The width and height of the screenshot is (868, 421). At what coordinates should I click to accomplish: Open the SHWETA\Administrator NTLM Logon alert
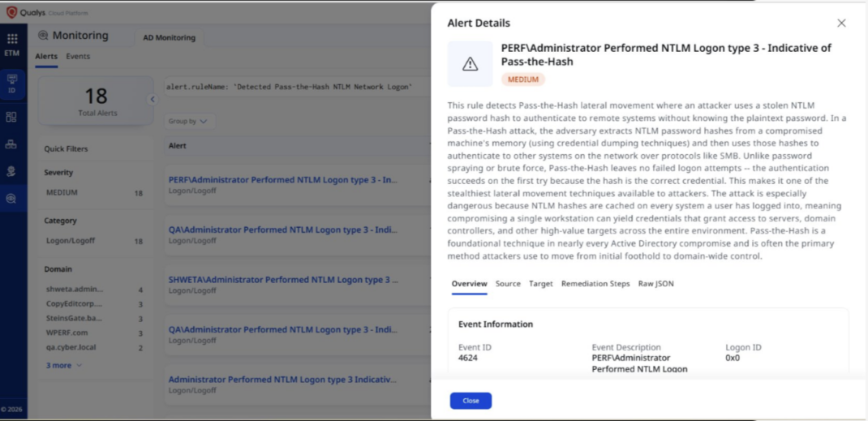283,280
